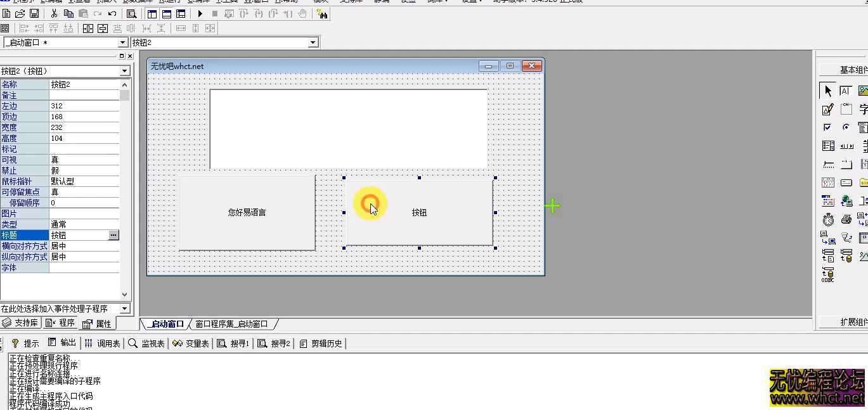868x410 pixels.
Task: Click the Cut scissors icon
Action: point(55,13)
